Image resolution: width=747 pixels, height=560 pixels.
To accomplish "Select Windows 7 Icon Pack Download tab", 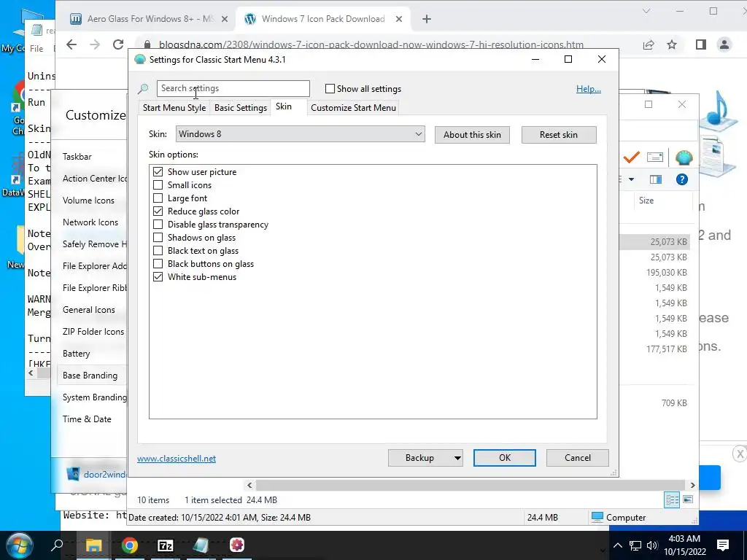I will pyautogui.click(x=324, y=19).
